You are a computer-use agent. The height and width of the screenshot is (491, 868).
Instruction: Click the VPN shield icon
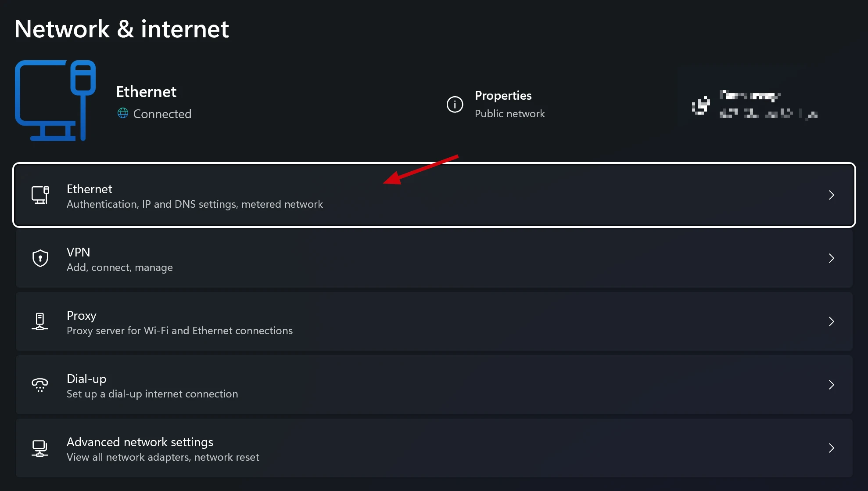[40, 258]
